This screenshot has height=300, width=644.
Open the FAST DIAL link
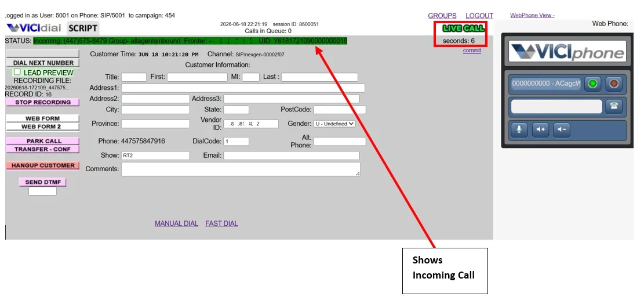pos(221,223)
